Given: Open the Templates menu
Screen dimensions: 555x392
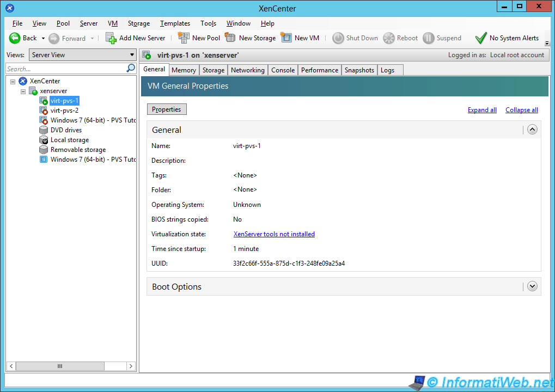Looking at the screenshot, I should click(x=175, y=23).
